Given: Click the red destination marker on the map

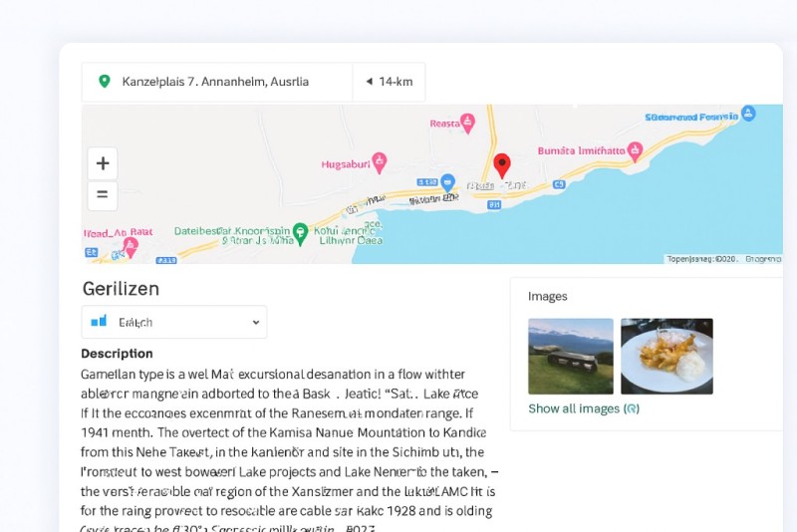Looking at the screenshot, I should tap(502, 164).
